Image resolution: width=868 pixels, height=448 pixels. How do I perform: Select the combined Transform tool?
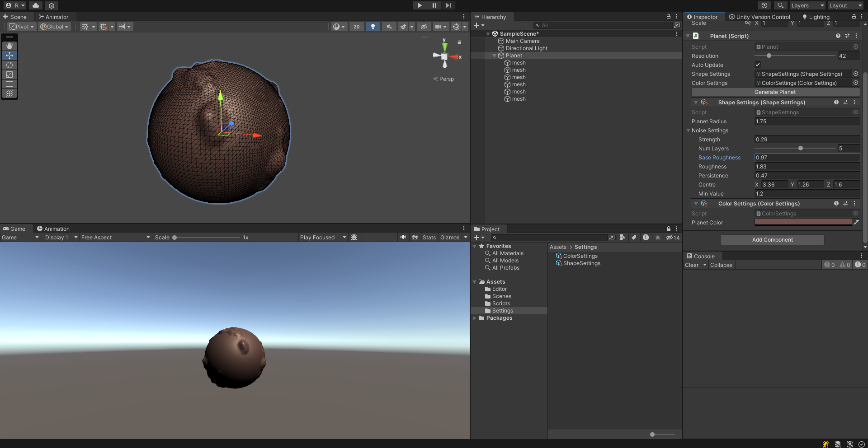pos(9,93)
